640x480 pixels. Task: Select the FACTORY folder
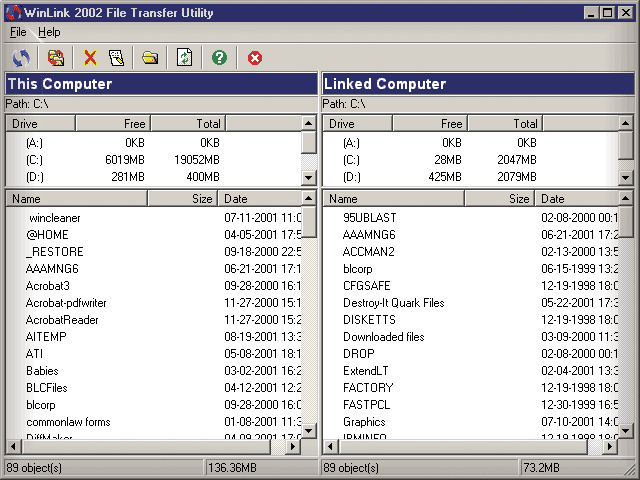(x=368, y=388)
